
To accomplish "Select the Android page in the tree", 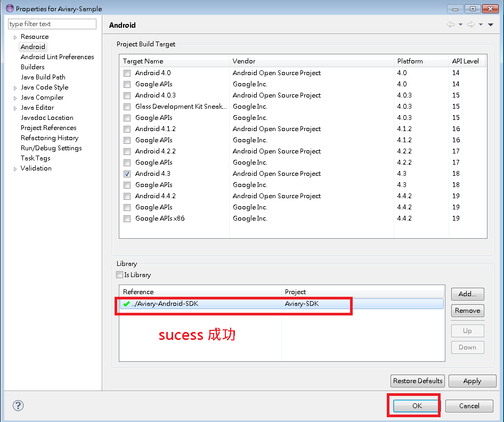I will pos(33,47).
